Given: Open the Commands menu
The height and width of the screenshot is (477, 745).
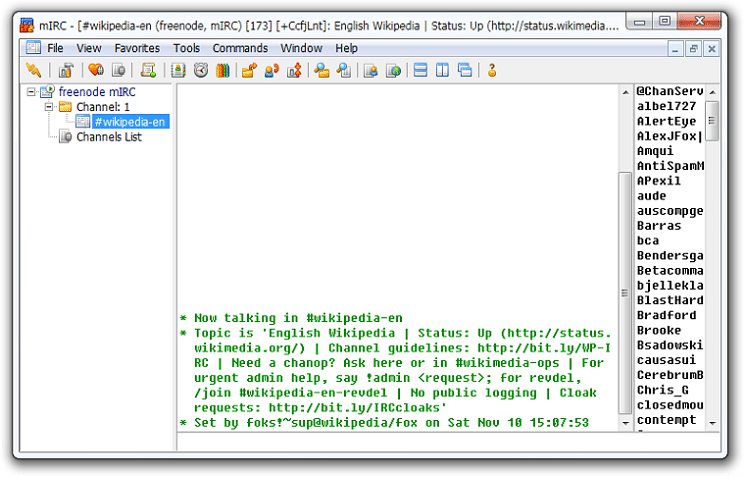Looking at the screenshot, I should (x=240, y=48).
